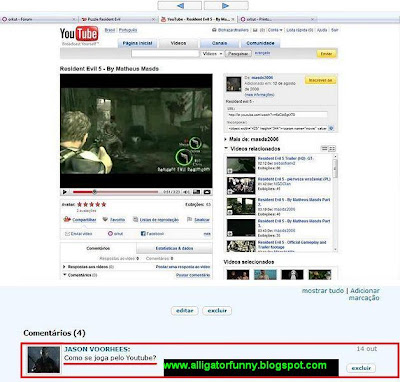Focus the YouTube search input field

(165, 54)
